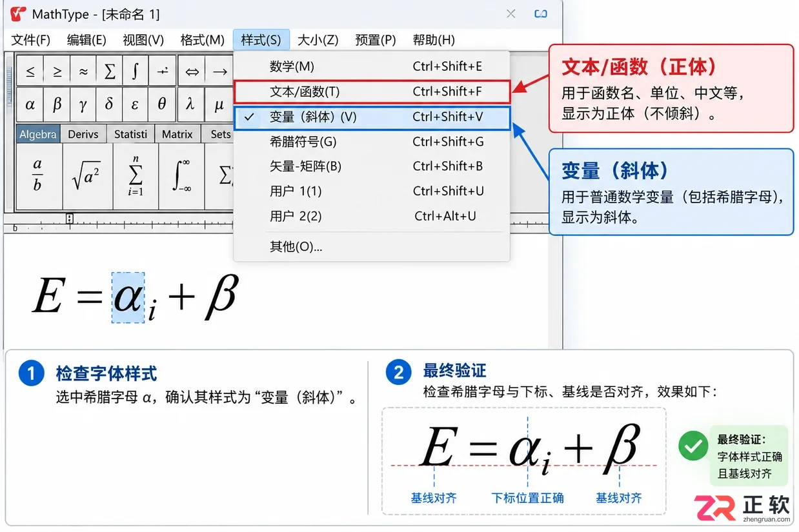This screenshot has height=532, width=799.
Task: Open 其他(O)... style dialog
Action: [372, 247]
